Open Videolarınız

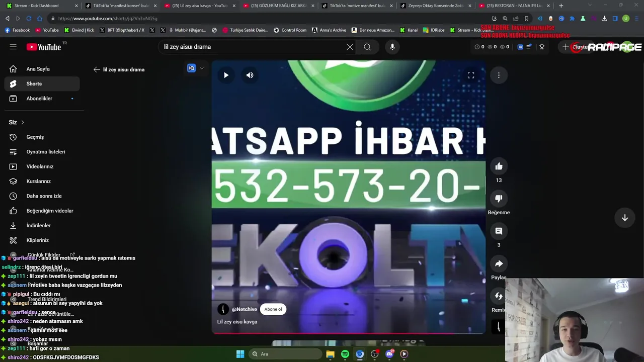click(x=42, y=166)
